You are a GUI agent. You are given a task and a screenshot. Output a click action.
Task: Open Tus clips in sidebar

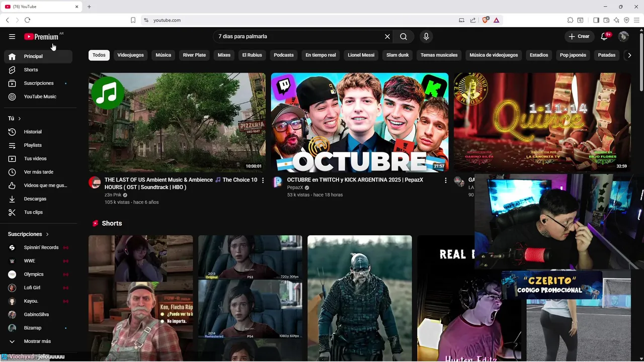pos(38,212)
